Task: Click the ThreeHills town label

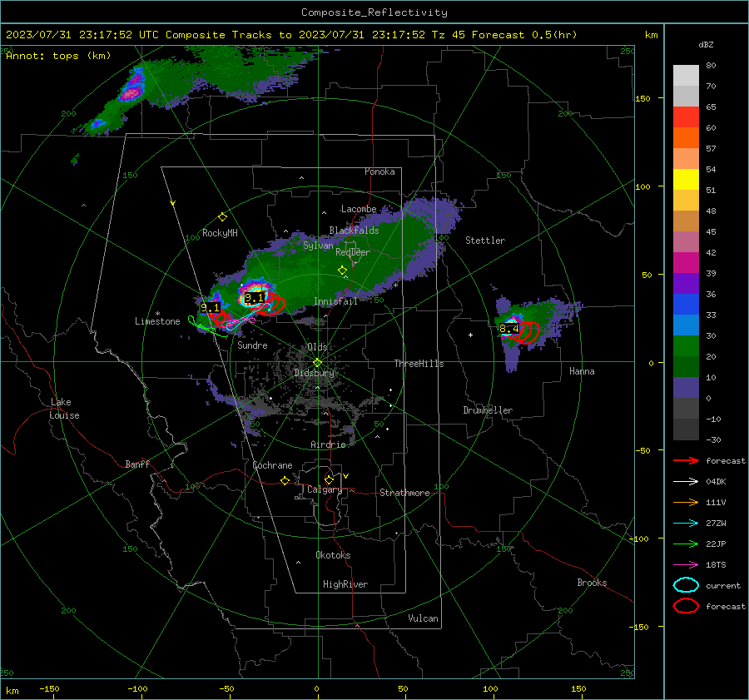Action: [419, 364]
